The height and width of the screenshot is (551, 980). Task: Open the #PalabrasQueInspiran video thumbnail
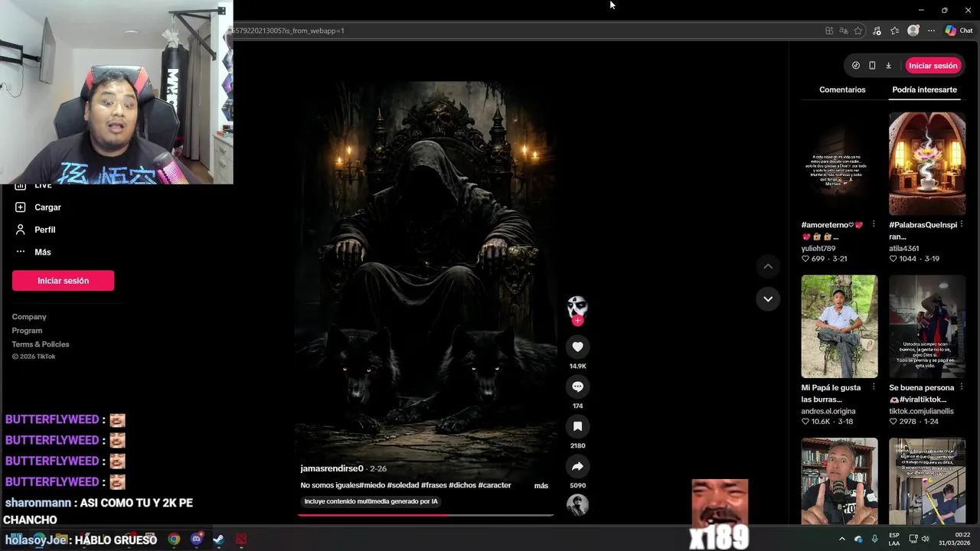(x=927, y=164)
